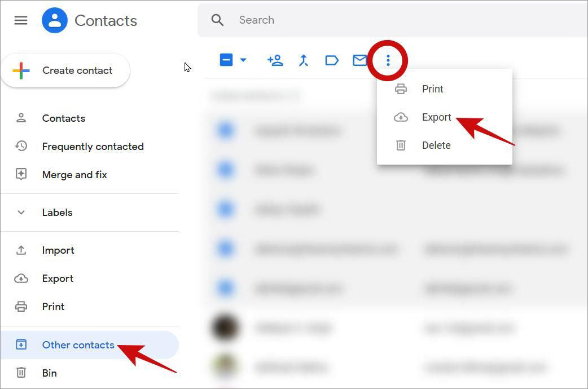Open Bin in sidebar

89,373
